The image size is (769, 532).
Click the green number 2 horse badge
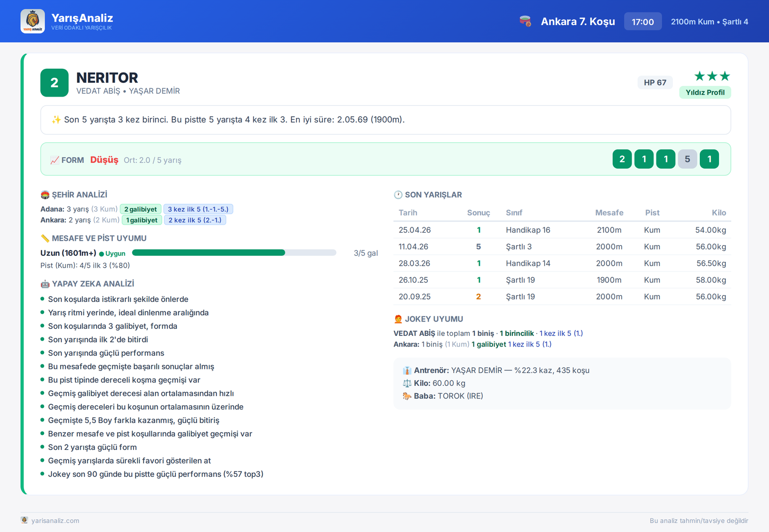coord(54,83)
